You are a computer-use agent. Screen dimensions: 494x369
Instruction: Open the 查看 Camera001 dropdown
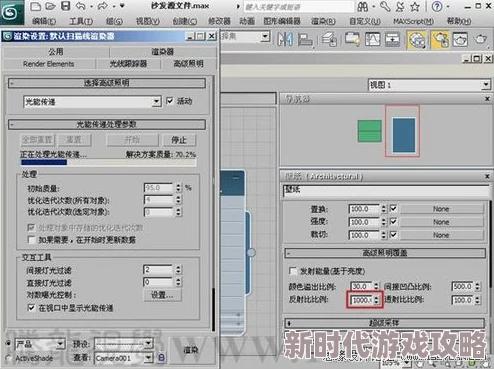(124, 358)
